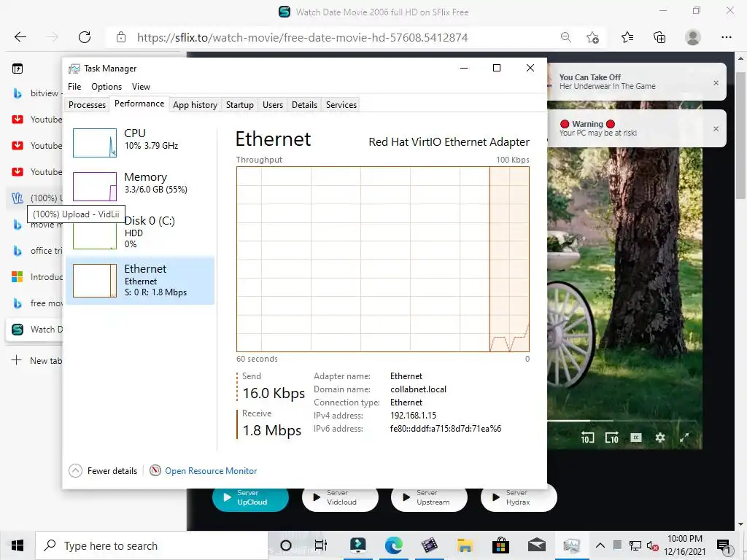Open Task Manager View menu
Screen dimensions: 747x560
pyautogui.click(x=141, y=87)
